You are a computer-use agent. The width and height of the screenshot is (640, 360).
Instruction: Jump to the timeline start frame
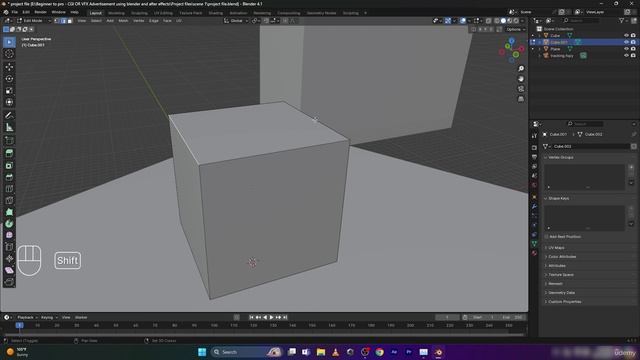pyautogui.click(x=251, y=317)
